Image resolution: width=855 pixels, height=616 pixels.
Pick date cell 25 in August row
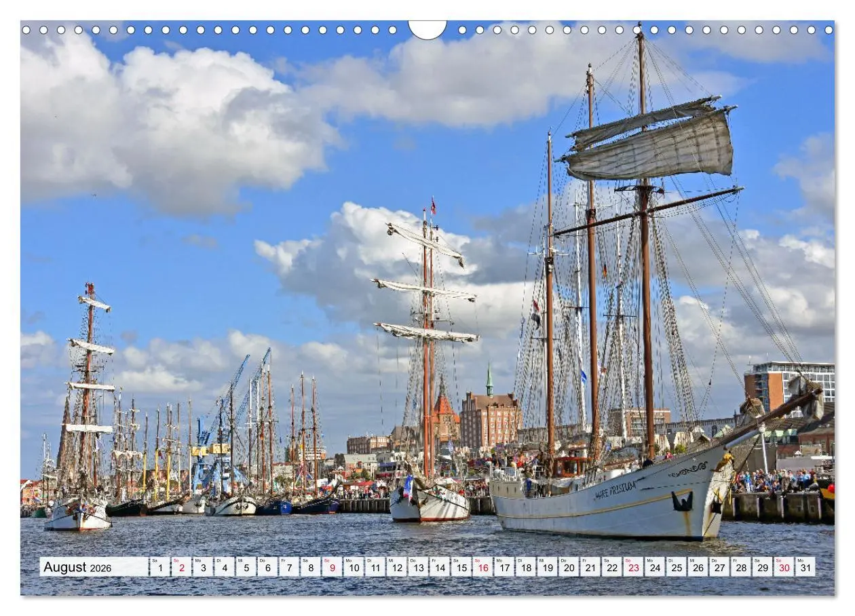(x=677, y=567)
